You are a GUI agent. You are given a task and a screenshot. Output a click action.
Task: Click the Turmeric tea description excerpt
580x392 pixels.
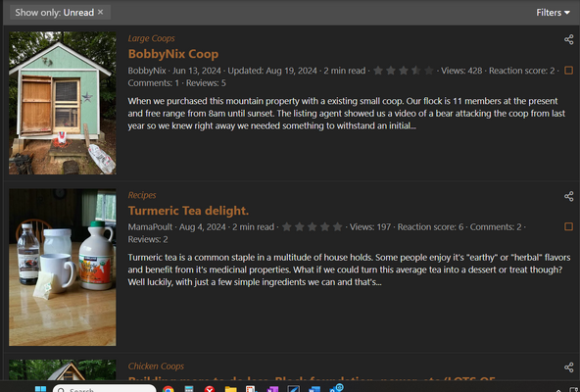[x=349, y=269]
